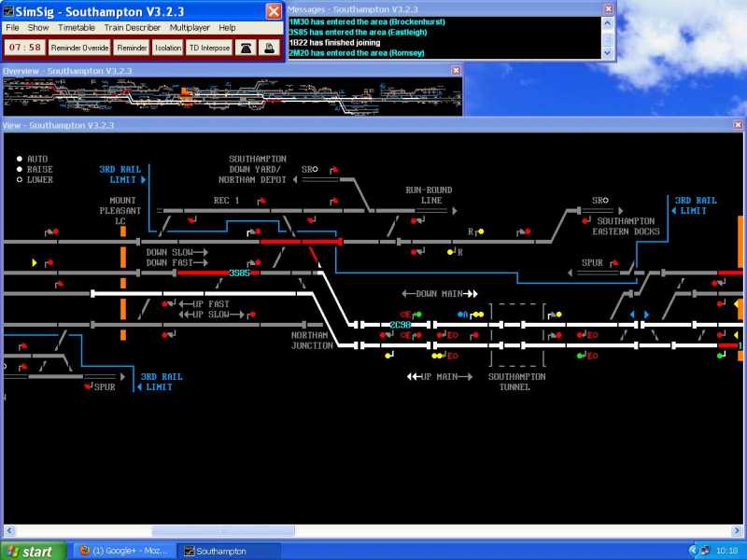Screen dimensions: 747x560
Task: Select message '1M30 has entered the area (Brockenhurst)'
Action: [367, 21]
